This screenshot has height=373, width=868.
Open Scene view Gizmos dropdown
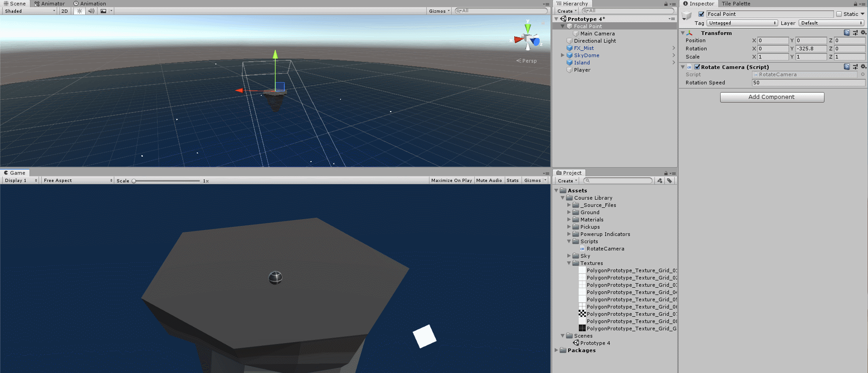click(x=439, y=11)
